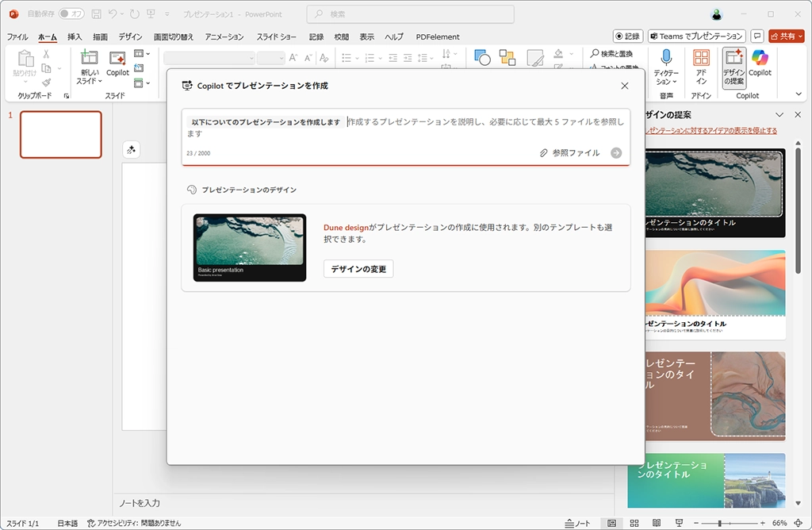Screen dimensions: 812x530
Task: Collapse the designer pane with chevron
Action: click(779, 115)
